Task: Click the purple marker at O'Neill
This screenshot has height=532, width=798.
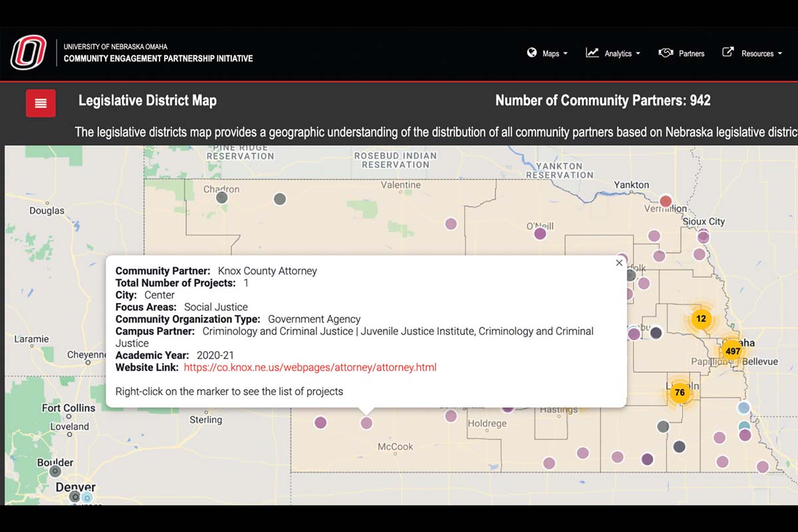Action: pyautogui.click(x=540, y=233)
